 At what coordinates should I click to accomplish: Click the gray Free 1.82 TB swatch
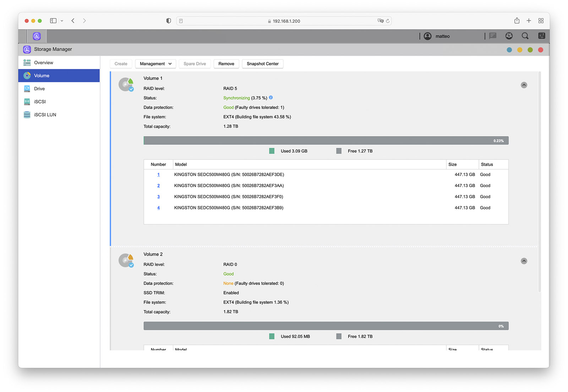(339, 336)
